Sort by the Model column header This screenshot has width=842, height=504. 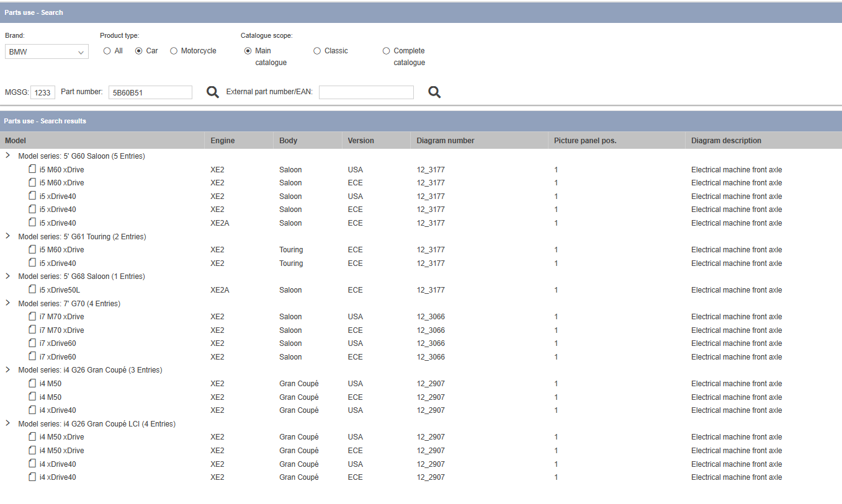click(102, 141)
